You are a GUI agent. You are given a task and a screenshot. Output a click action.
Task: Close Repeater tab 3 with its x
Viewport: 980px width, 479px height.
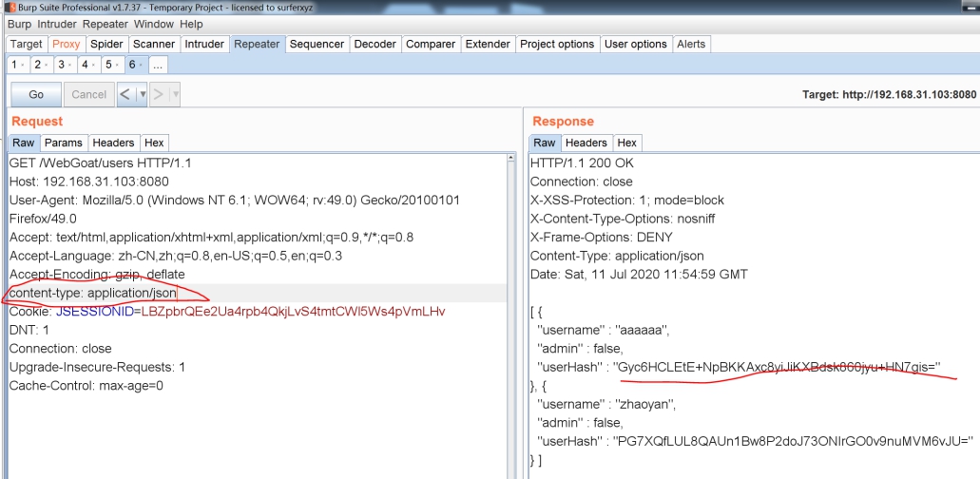tap(70, 65)
